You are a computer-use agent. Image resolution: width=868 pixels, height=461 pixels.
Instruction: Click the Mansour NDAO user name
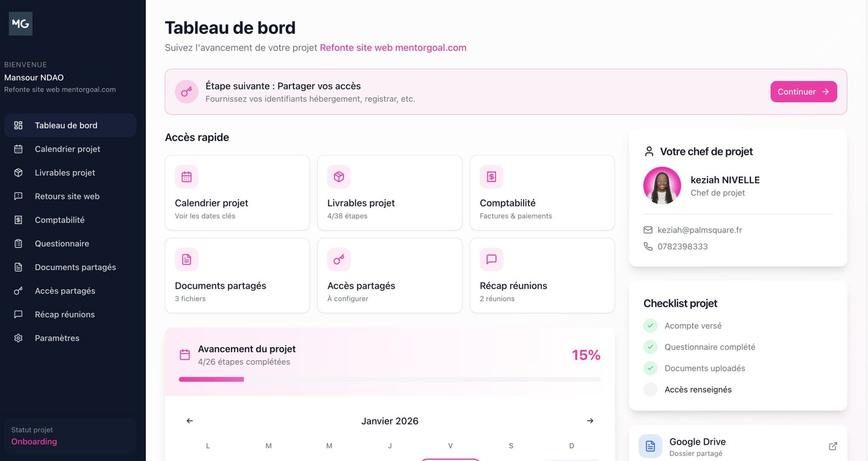coord(34,78)
